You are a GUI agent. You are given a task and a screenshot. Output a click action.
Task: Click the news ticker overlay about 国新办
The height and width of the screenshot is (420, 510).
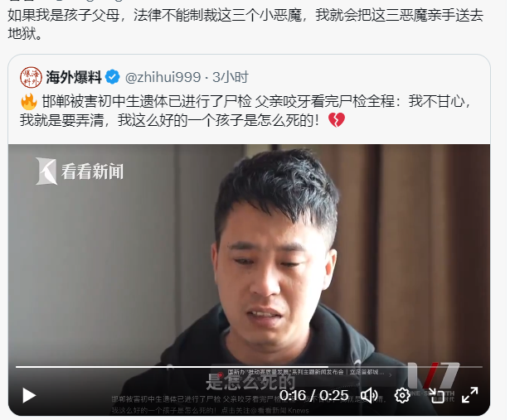(x=306, y=372)
